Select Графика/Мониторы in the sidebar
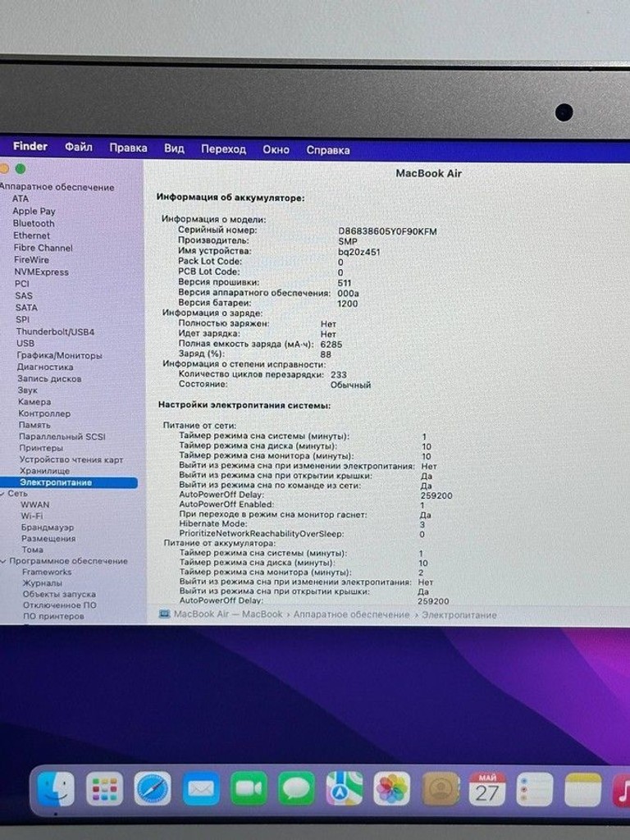Viewport: 630px width, 840px height. pyautogui.click(x=59, y=355)
